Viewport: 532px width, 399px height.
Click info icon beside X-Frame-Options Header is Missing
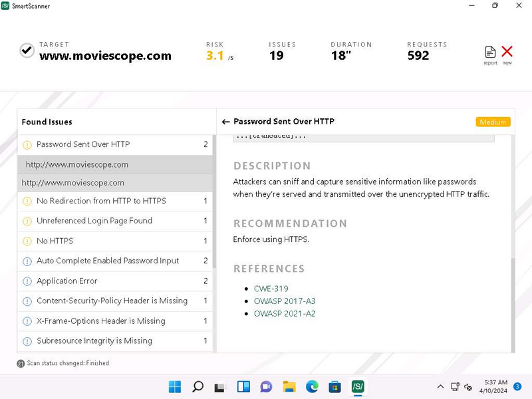point(27,321)
